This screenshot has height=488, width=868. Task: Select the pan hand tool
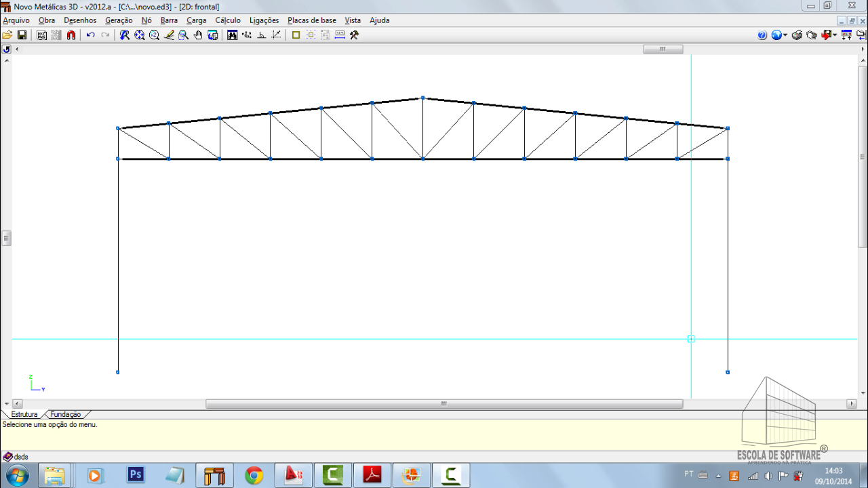(198, 35)
